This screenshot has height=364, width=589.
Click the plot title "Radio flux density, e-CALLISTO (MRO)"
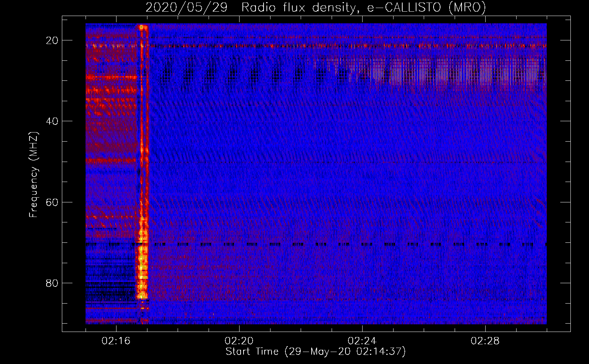coord(364,8)
